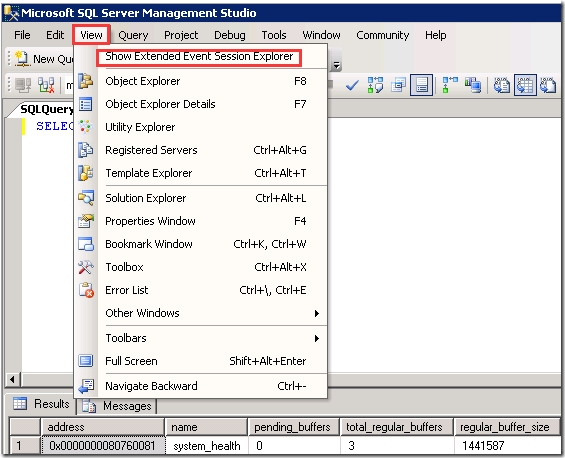Select Registered Servers menu entry
Screen dimensions: 565x458
201,150
